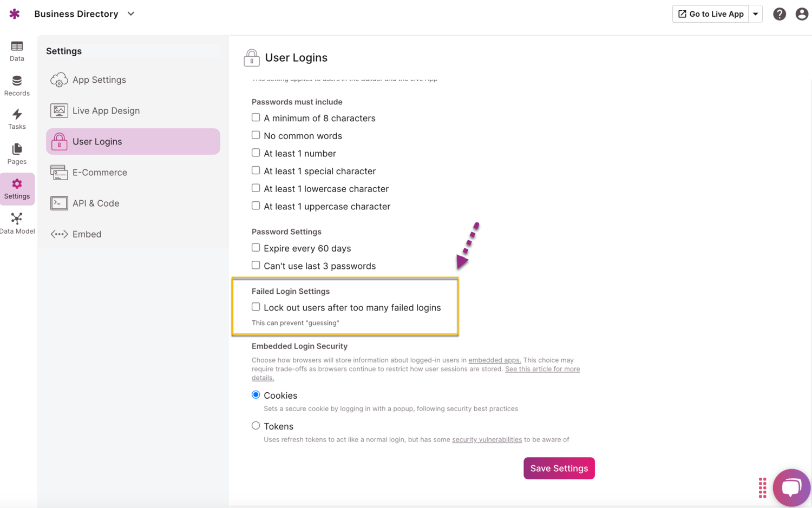Viewport: 812px width, 508px height.
Task: Open the account profile menu
Action: [x=802, y=14]
